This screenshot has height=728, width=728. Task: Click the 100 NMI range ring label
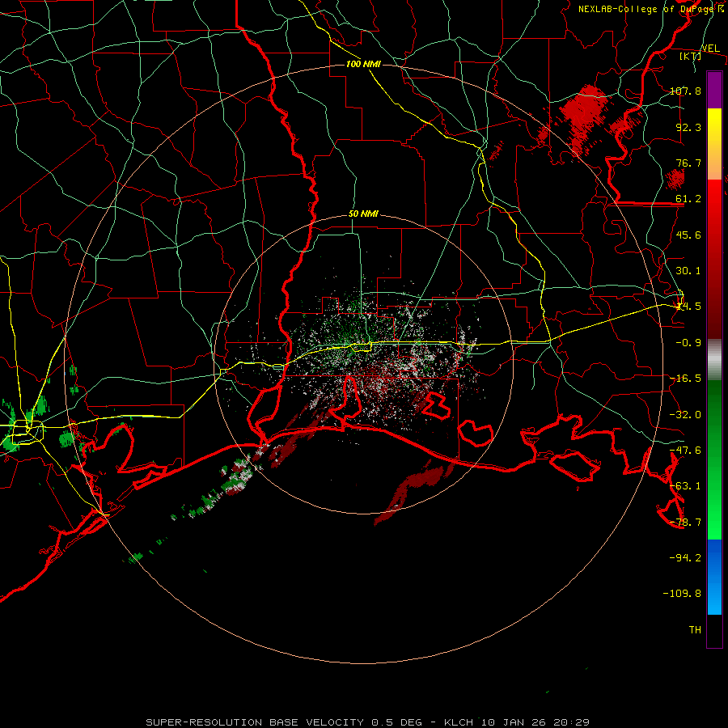click(x=363, y=64)
